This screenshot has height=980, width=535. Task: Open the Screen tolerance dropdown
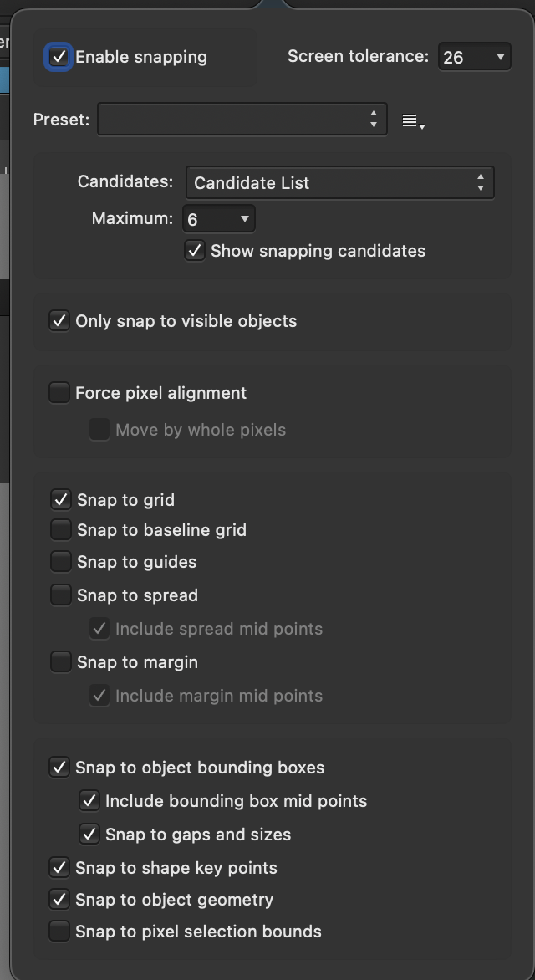(x=475, y=57)
